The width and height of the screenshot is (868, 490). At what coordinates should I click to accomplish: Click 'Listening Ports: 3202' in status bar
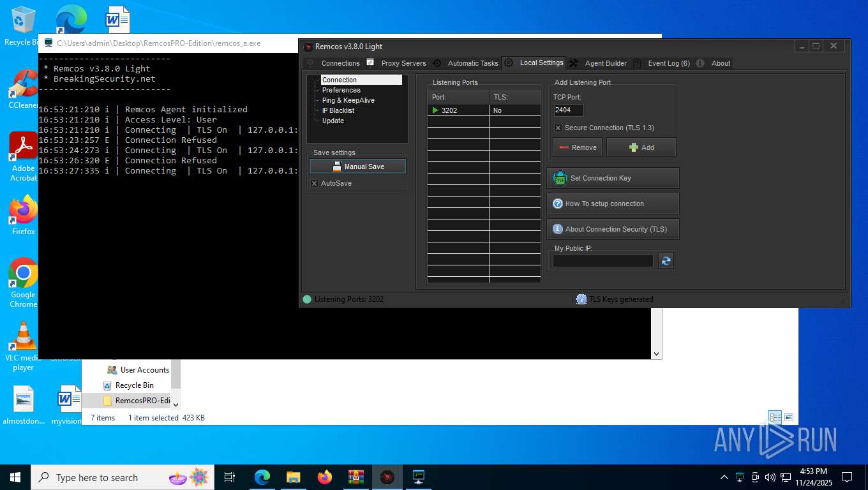[349, 299]
